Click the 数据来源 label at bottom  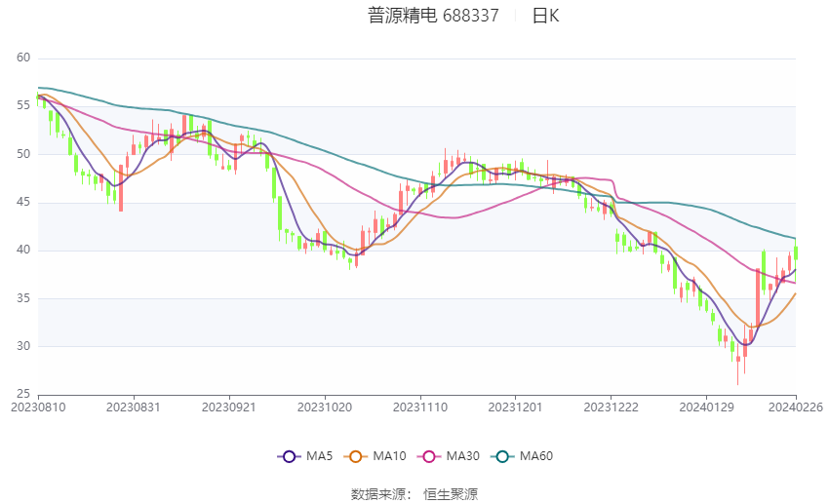(380, 494)
